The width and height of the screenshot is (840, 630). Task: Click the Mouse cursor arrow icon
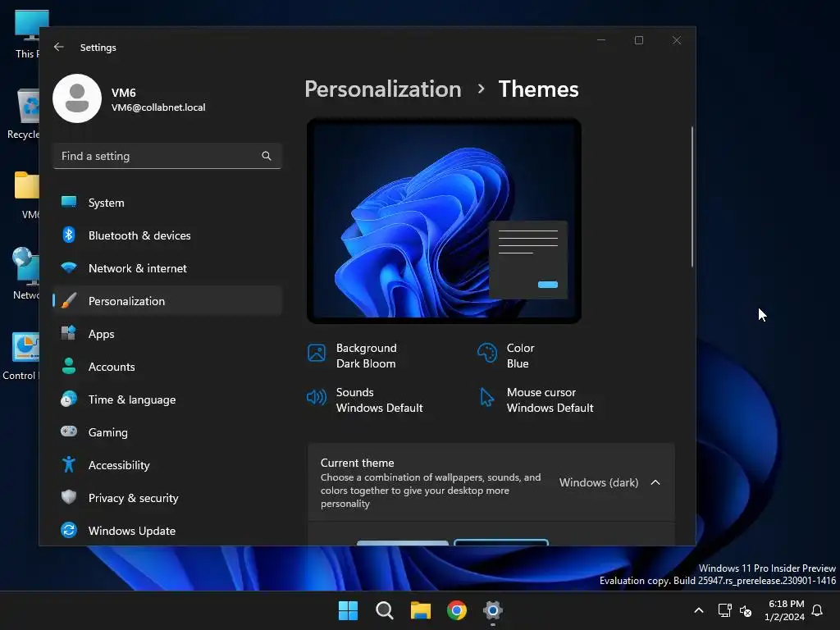tap(486, 397)
